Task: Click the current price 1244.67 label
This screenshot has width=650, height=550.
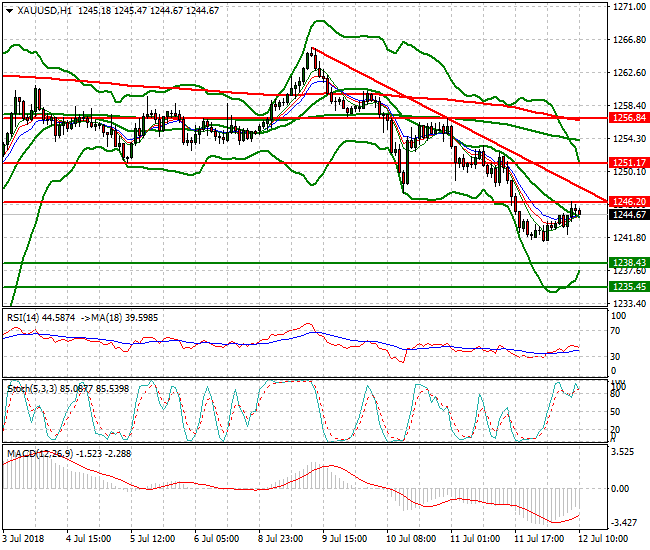Action: pos(627,214)
